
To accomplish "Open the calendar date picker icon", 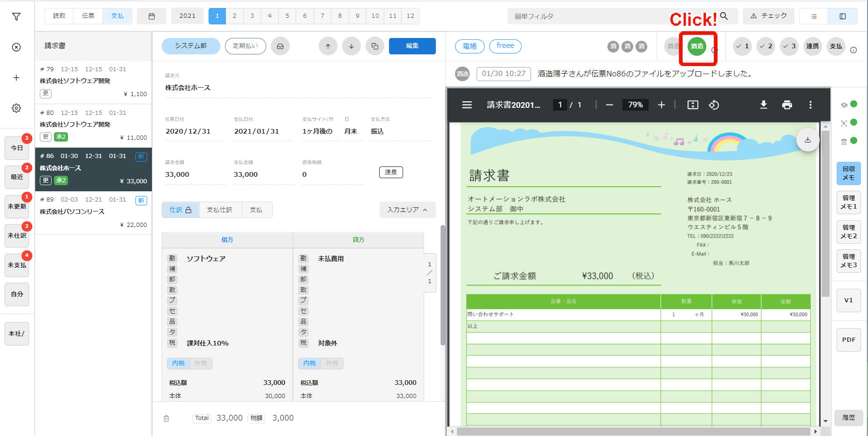I will [x=151, y=16].
